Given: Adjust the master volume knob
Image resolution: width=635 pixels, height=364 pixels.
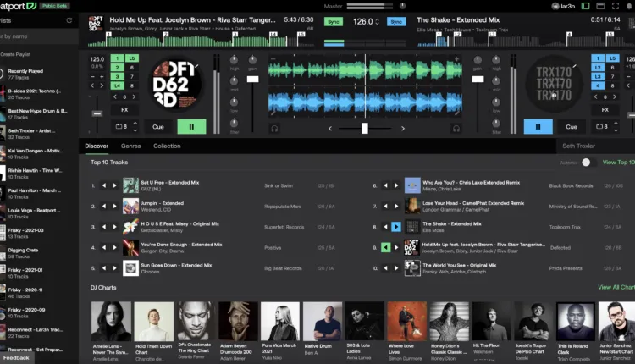Looking at the screenshot, I should coord(402,6).
